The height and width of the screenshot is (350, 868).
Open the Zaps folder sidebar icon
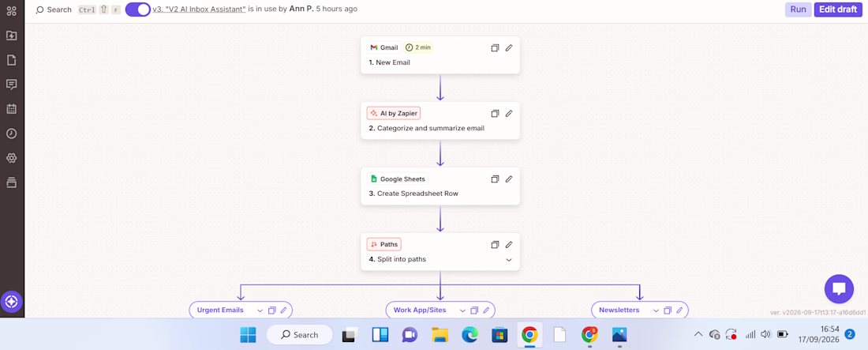[x=11, y=36]
